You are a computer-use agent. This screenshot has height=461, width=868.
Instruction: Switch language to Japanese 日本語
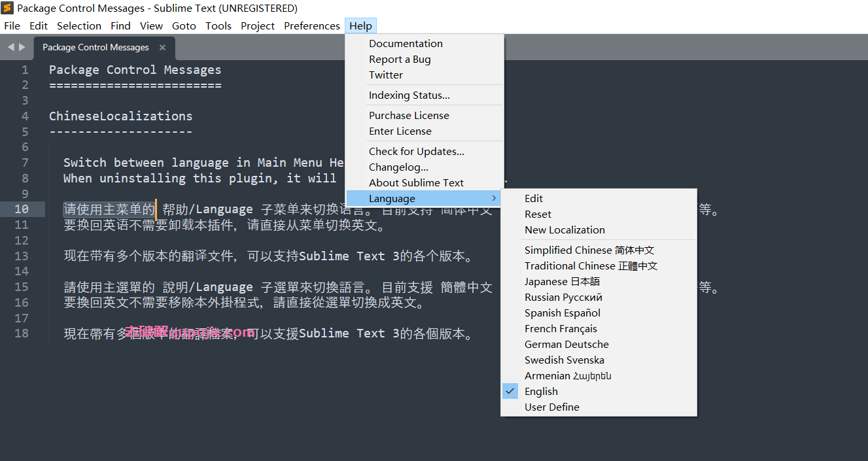pos(599,281)
